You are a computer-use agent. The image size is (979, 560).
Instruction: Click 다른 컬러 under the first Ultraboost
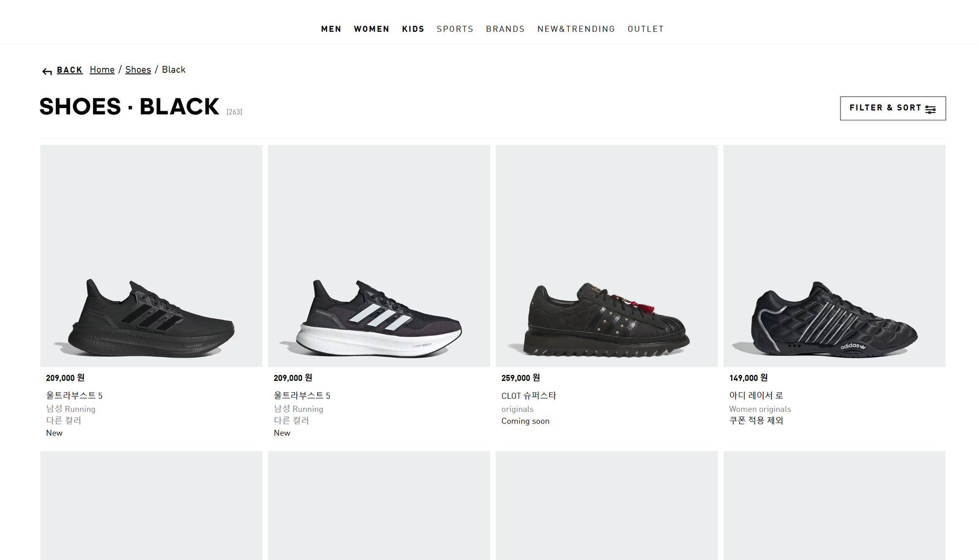click(64, 421)
